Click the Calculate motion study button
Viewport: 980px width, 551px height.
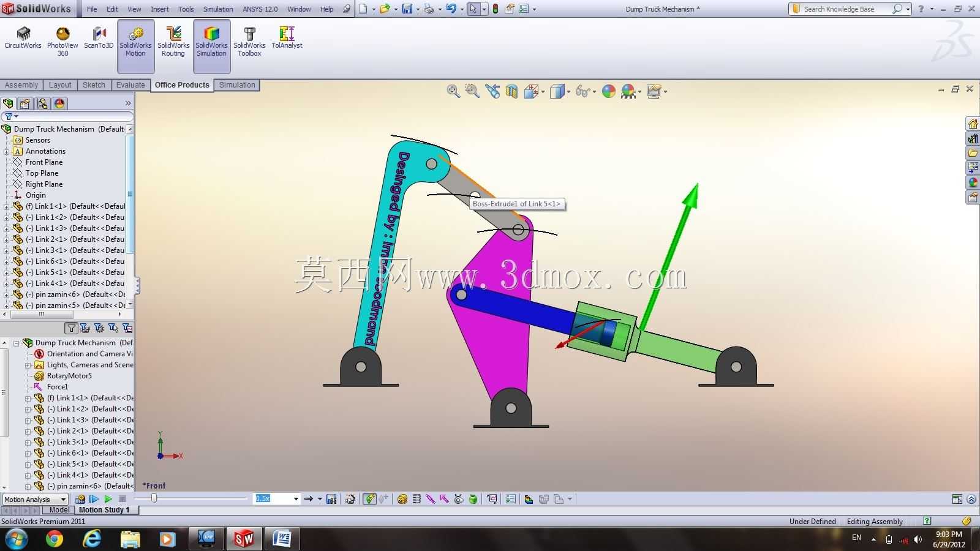(80, 499)
